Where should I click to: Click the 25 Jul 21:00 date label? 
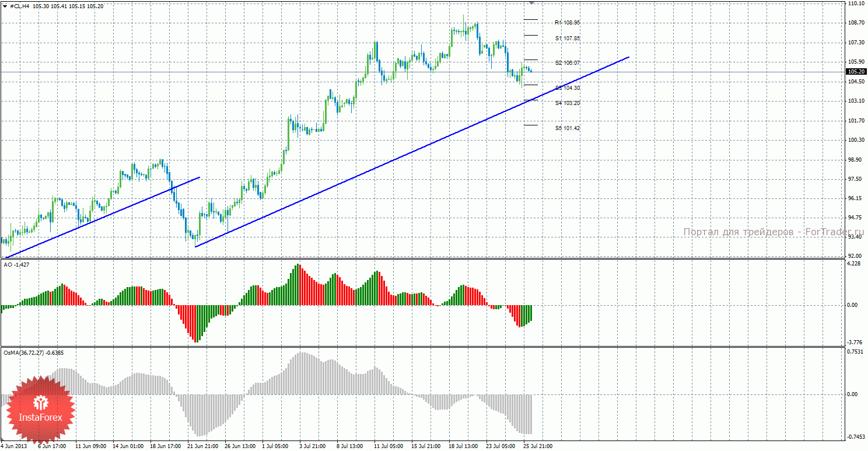(x=538, y=446)
